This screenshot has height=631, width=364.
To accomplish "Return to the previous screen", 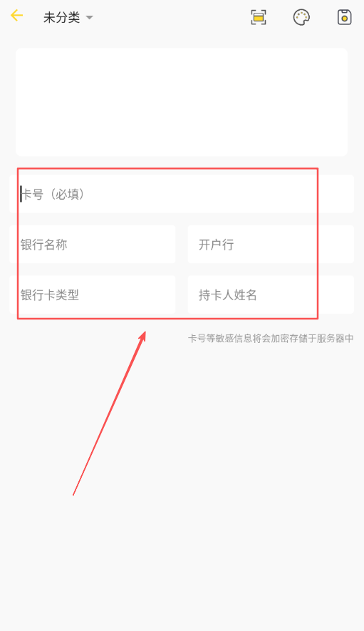I will (17, 16).
